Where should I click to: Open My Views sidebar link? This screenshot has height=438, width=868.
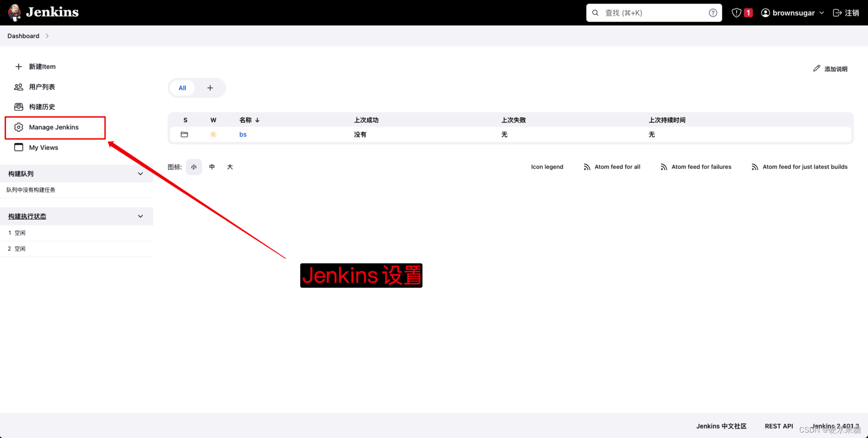(x=43, y=148)
